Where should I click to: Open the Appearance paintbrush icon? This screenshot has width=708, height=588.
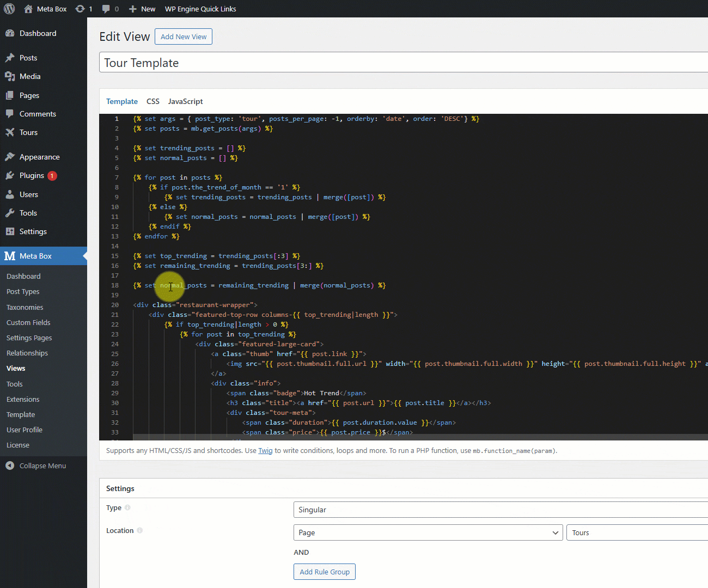pos(10,157)
